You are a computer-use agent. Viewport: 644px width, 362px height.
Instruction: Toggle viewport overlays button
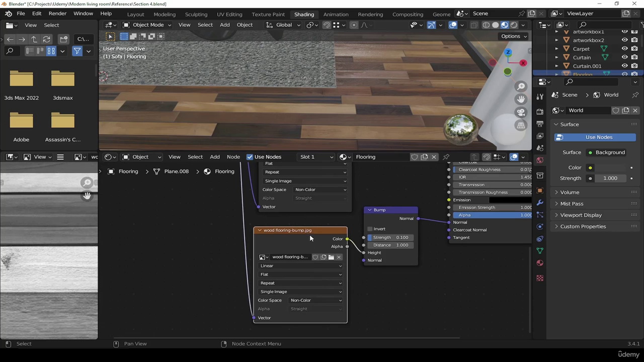(453, 25)
